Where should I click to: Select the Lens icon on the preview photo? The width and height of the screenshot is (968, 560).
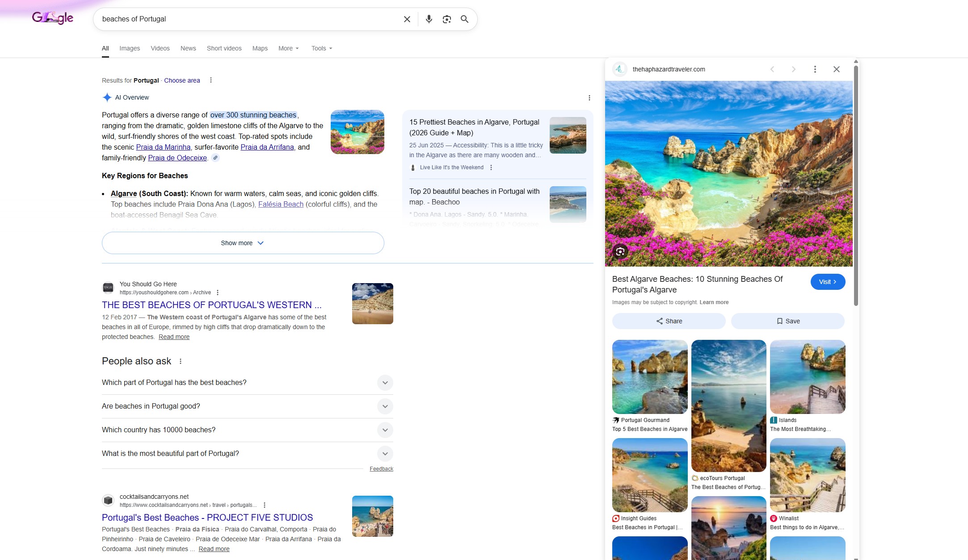coord(620,251)
